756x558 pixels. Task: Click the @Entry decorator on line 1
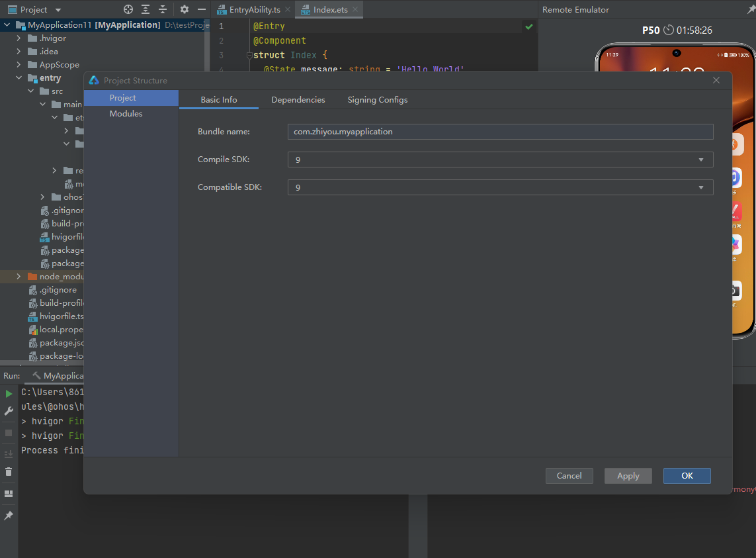[269, 26]
